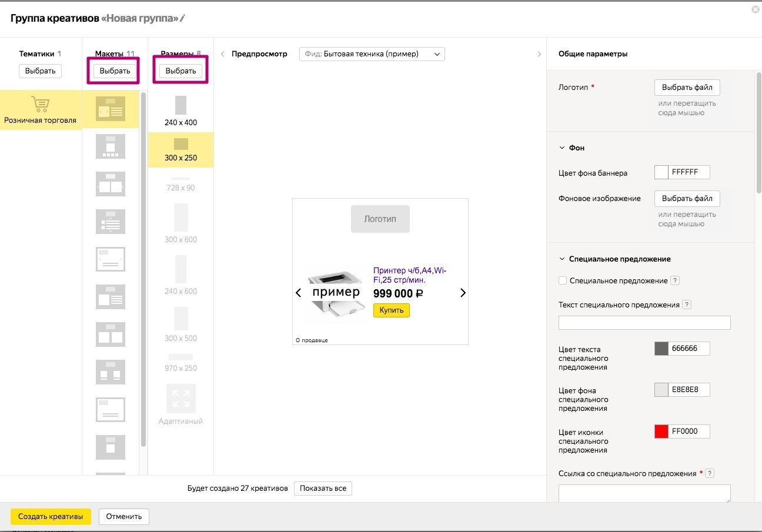
Task: Select the Адаптивный adaptive size icon
Action: pyautogui.click(x=181, y=399)
